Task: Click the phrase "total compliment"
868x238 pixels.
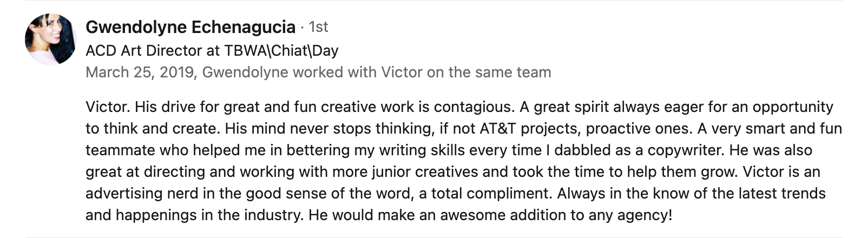Action: pyautogui.click(x=497, y=194)
